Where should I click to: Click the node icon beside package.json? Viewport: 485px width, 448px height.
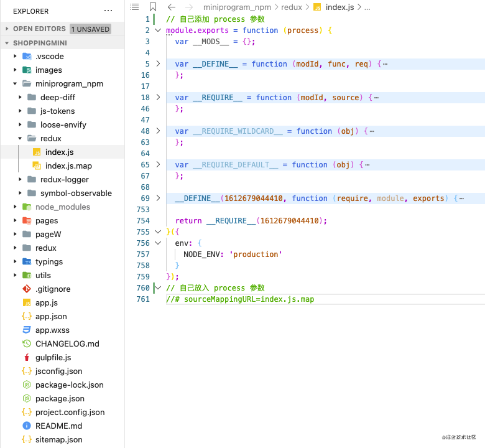click(x=27, y=398)
